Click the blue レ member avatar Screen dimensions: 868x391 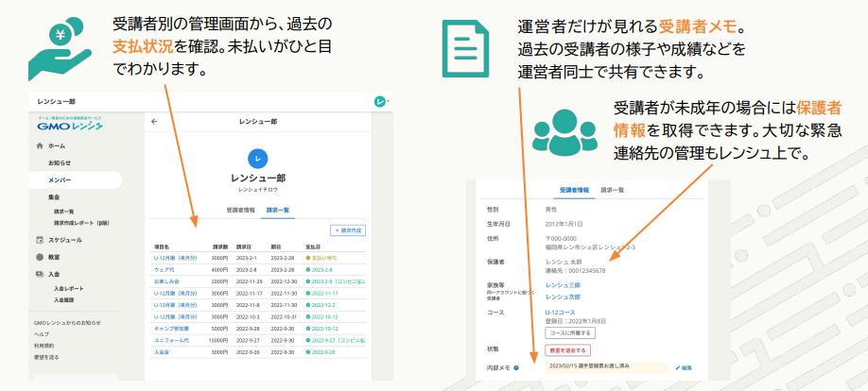tap(257, 159)
